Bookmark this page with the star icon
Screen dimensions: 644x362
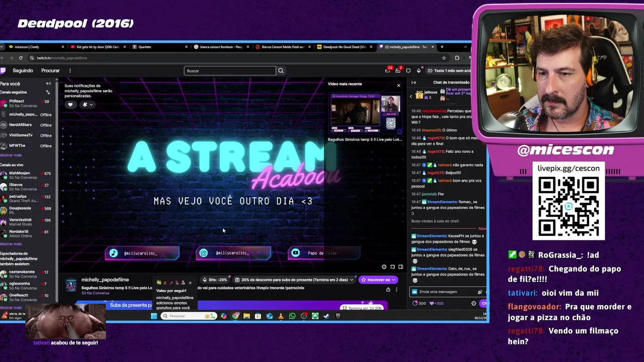tap(444, 58)
